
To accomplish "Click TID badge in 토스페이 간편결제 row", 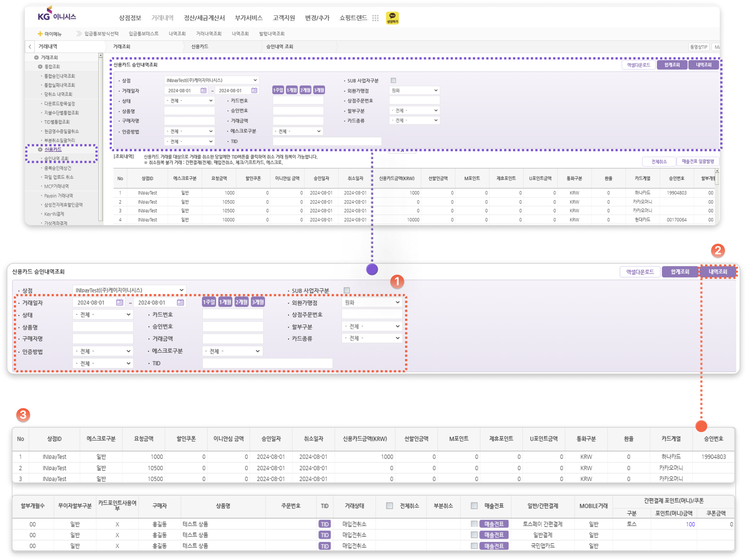I will pos(325,524).
